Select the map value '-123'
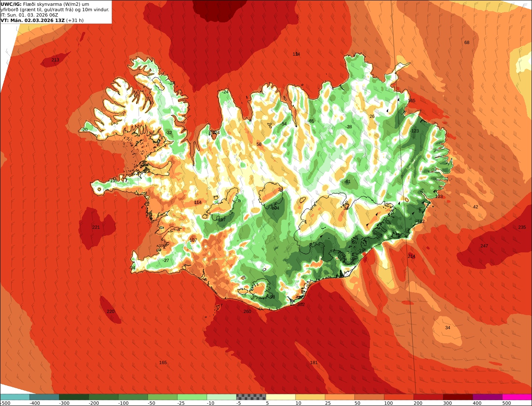 click(414, 131)
